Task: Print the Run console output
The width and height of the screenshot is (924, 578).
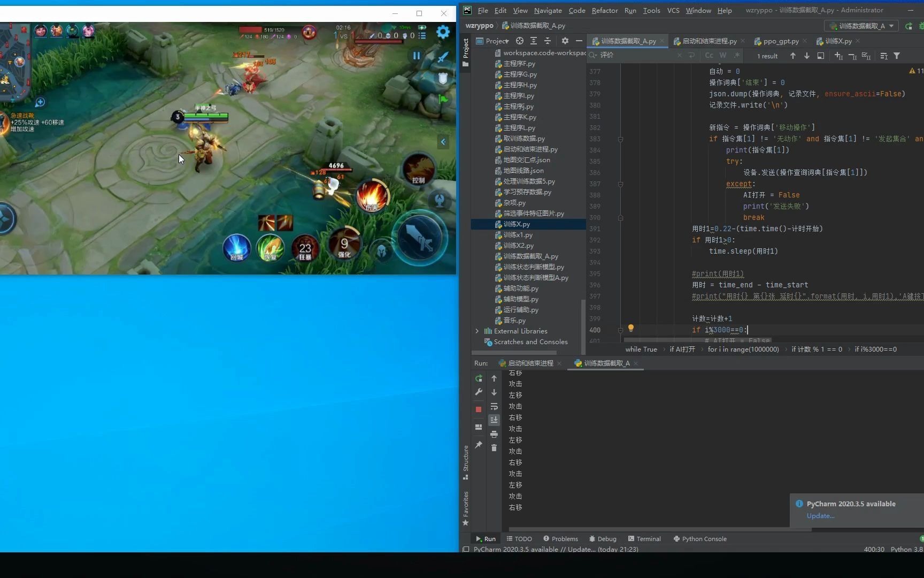Action: (494, 434)
